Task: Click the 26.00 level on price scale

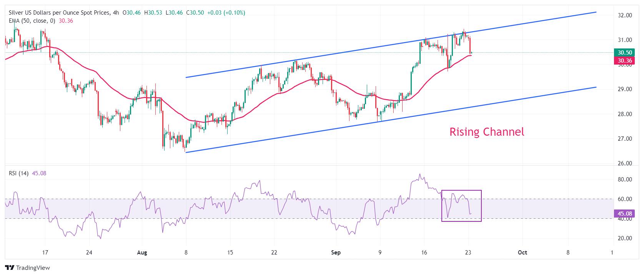Action: tap(625, 163)
